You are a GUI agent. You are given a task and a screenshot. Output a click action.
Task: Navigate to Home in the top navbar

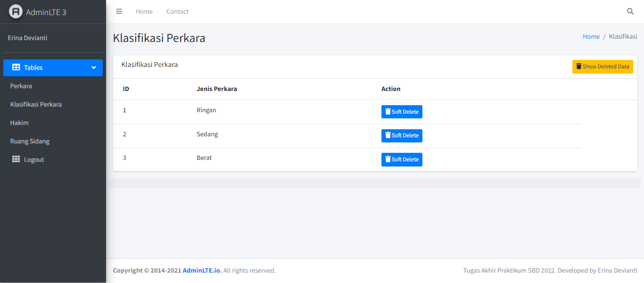pos(144,11)
